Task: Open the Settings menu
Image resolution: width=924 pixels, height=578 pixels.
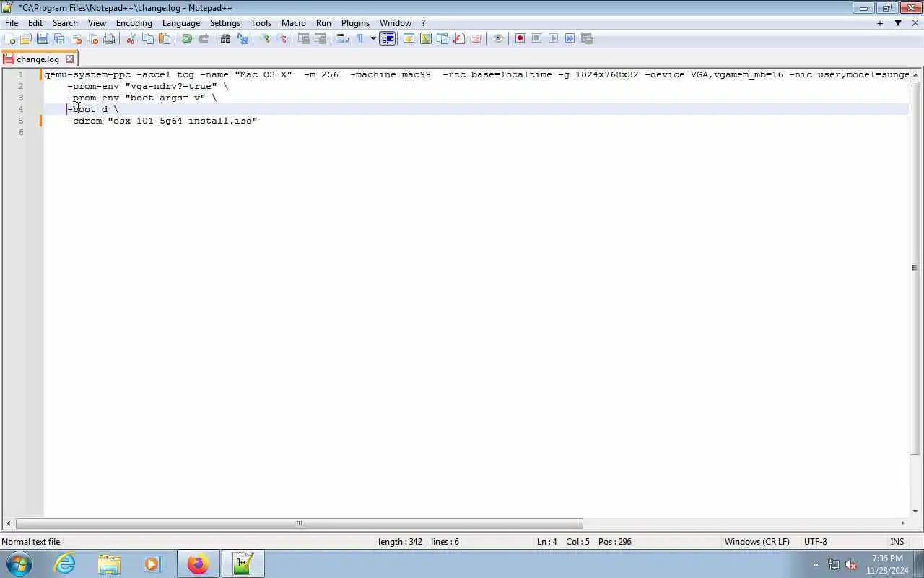Action: click(x=225, y=23)
